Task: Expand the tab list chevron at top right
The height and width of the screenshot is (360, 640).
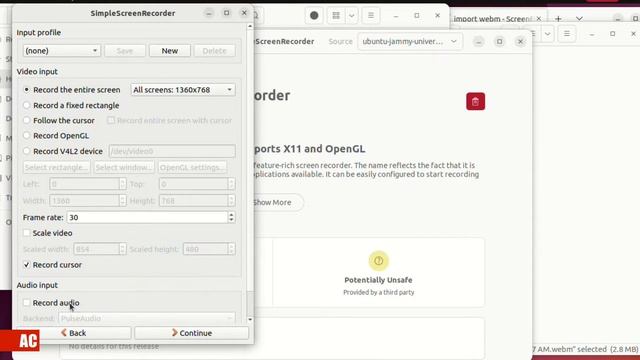Action: click(579, 19)
